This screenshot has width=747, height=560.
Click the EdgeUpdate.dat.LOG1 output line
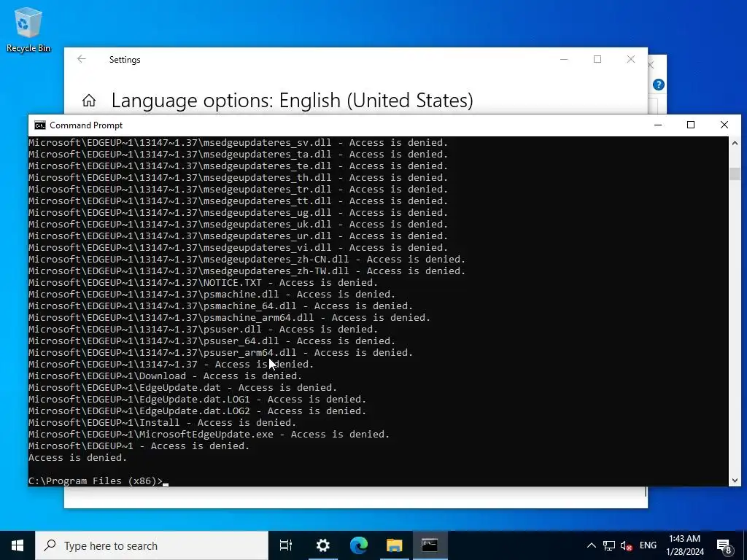[x=197, y=399]
